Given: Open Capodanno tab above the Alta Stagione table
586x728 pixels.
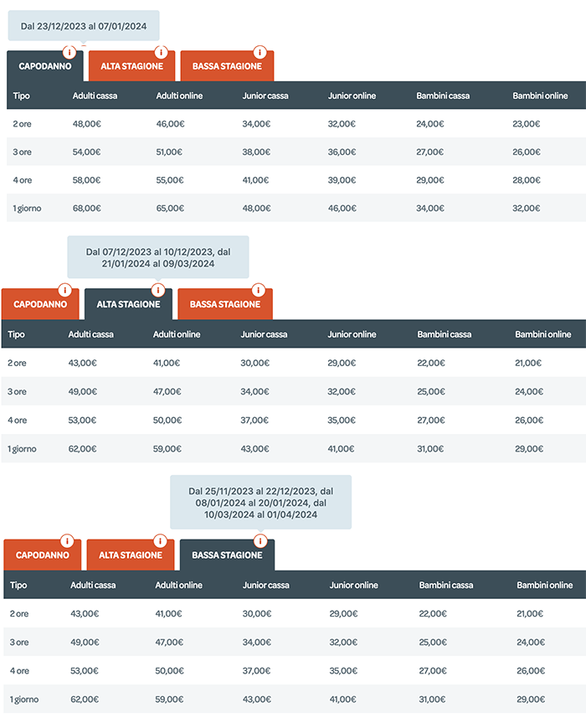Looking at the screenshot, I should (40, 304).
